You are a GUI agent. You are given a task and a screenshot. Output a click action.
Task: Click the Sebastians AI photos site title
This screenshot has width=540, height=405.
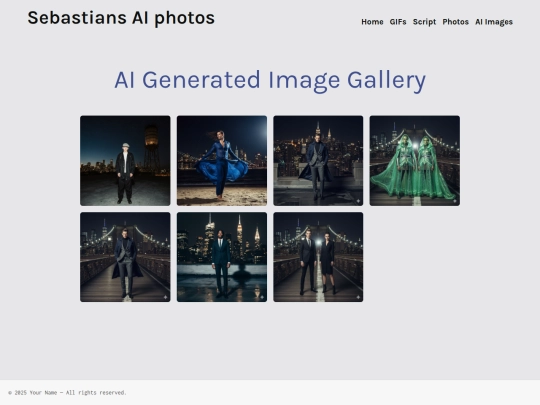click(121, 18)
